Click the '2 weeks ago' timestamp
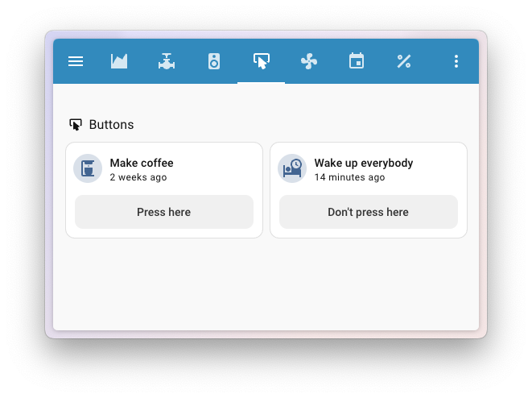The width and height of the screenshot is (532, 398). tap(138, 177)
